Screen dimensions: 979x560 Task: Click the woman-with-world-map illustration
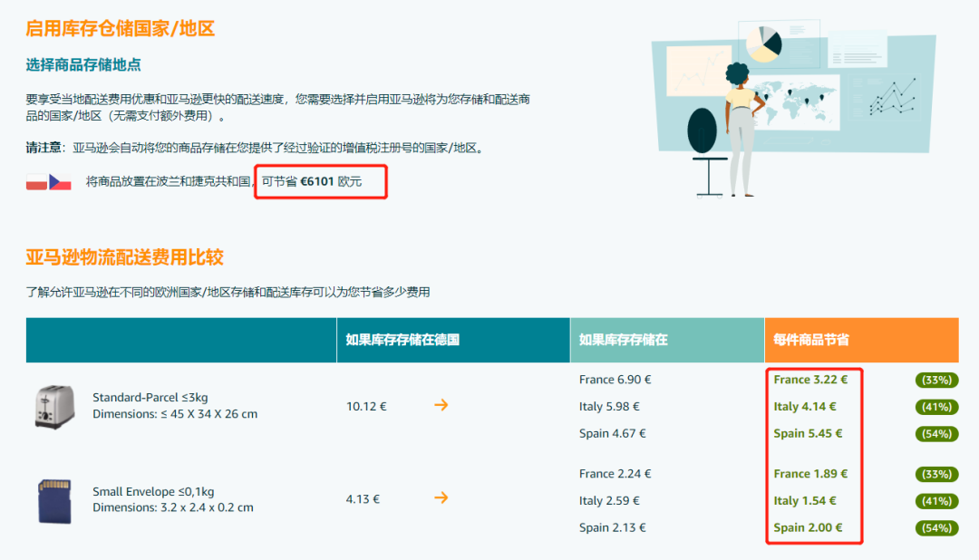click(x=793, y=108)
